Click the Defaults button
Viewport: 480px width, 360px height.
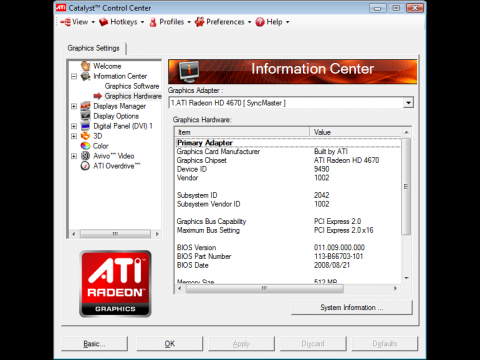[x=385, y=344]
